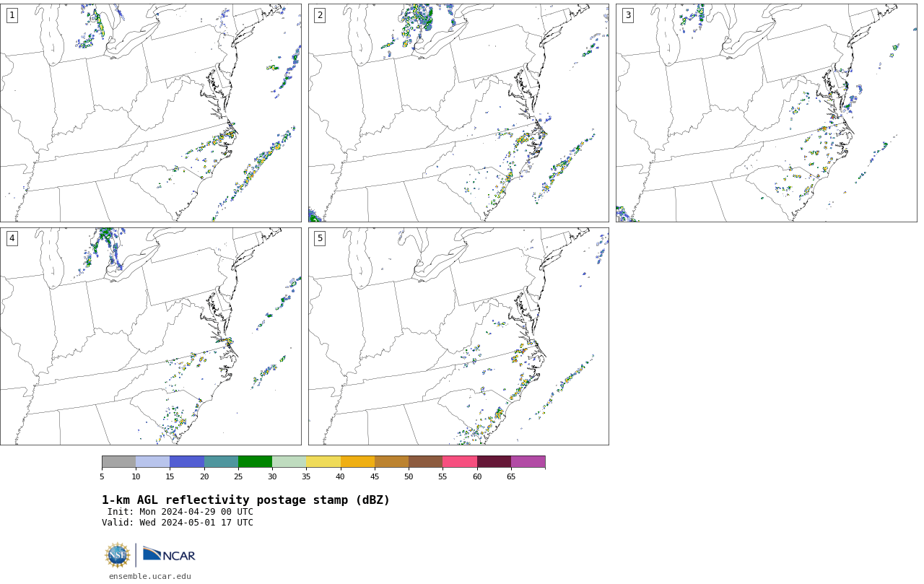
Task: Click the colorbar tick label '65'
Action: (511, 476)
